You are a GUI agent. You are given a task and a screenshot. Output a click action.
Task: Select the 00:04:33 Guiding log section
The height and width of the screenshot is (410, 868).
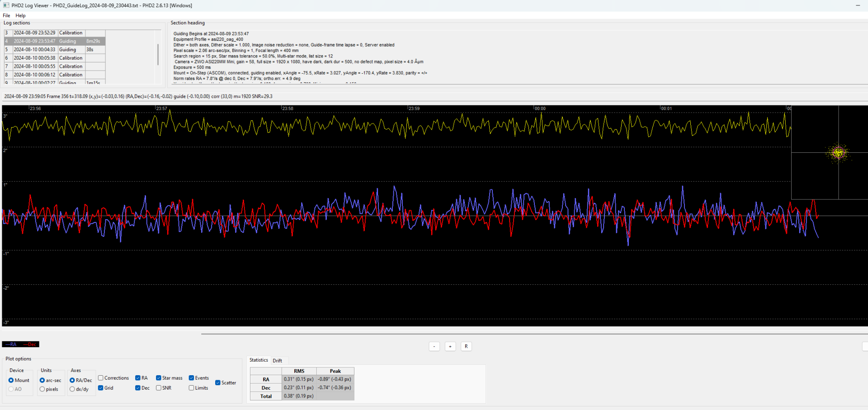coord(55,50)
